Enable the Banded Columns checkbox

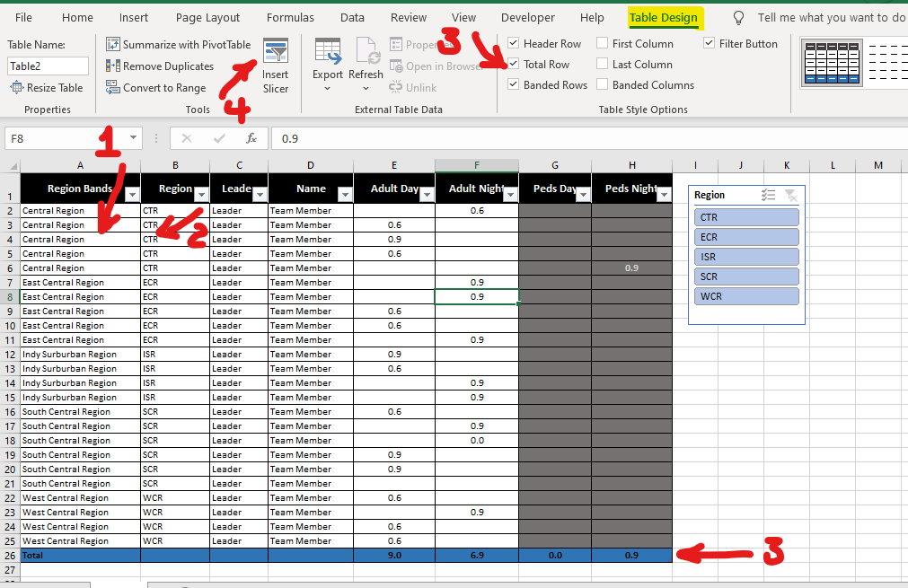(x=603, y=84)
